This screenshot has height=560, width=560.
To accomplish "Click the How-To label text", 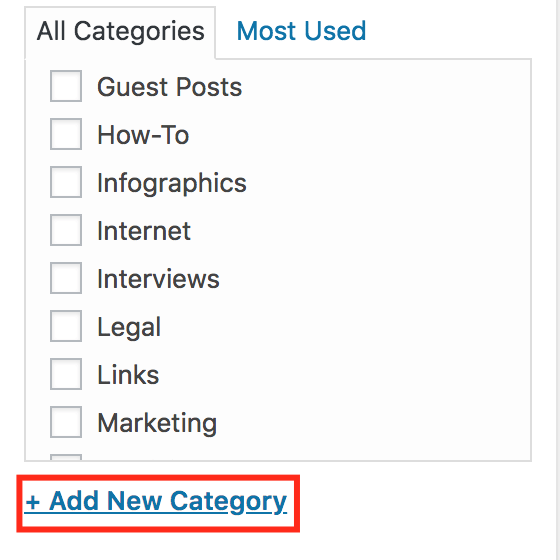I will 143,135.
